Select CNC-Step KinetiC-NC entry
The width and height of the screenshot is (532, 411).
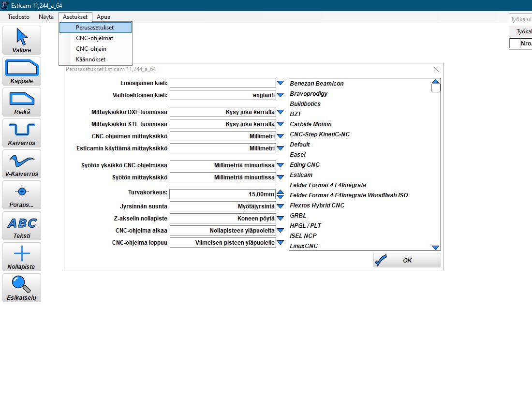tap(320, 134)
